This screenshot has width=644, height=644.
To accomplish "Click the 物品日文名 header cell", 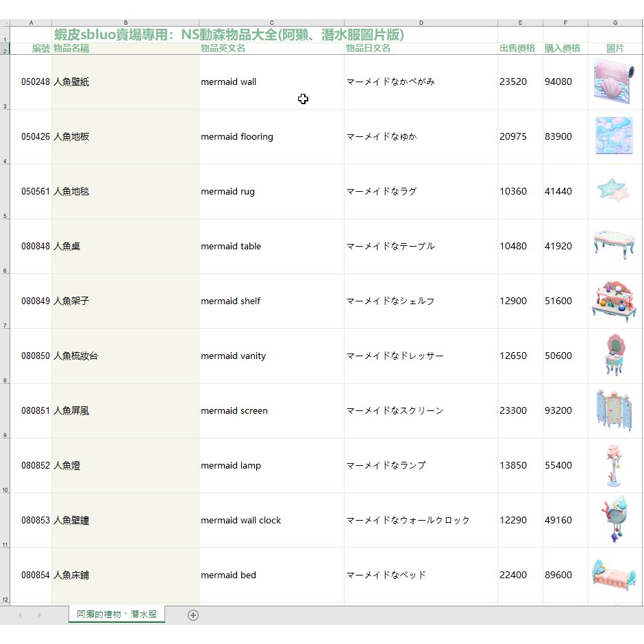I will coord(421,49).
